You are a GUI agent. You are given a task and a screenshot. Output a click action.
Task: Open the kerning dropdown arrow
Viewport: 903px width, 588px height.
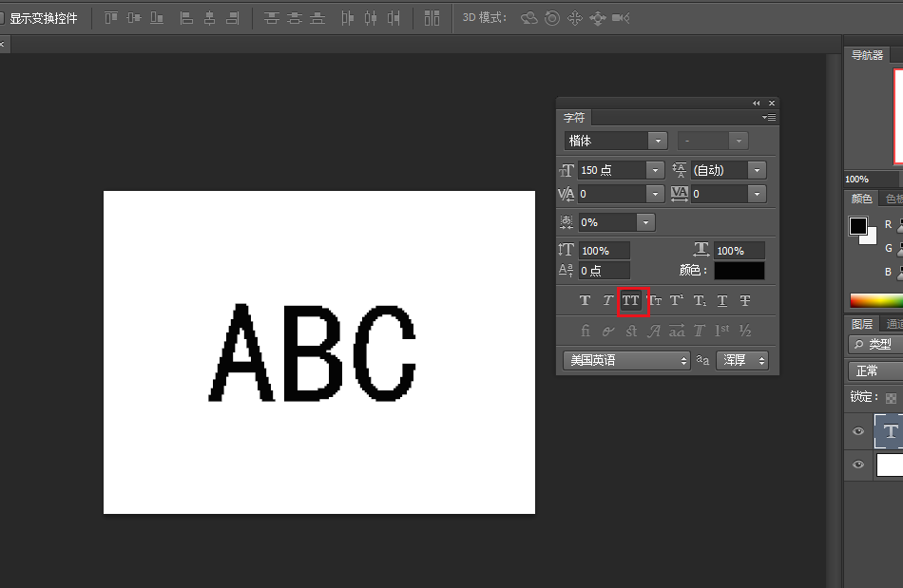[655, 195]
